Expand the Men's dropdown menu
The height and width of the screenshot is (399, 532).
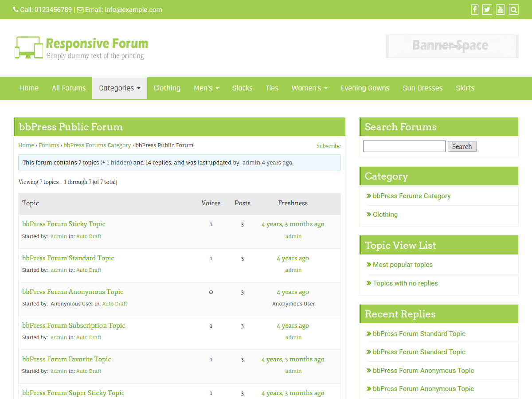[x=206, y=88]
